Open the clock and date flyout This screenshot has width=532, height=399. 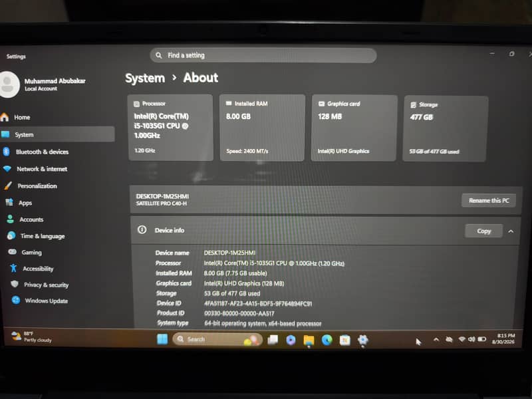[503, 338]
